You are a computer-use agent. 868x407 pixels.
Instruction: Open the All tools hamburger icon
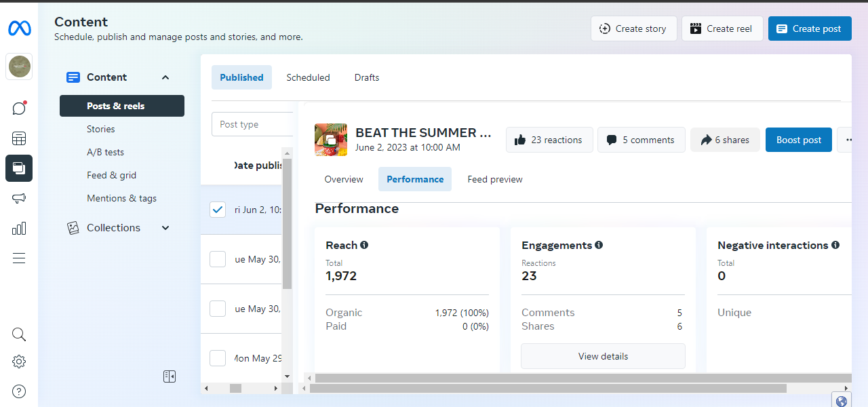[19, 258]
